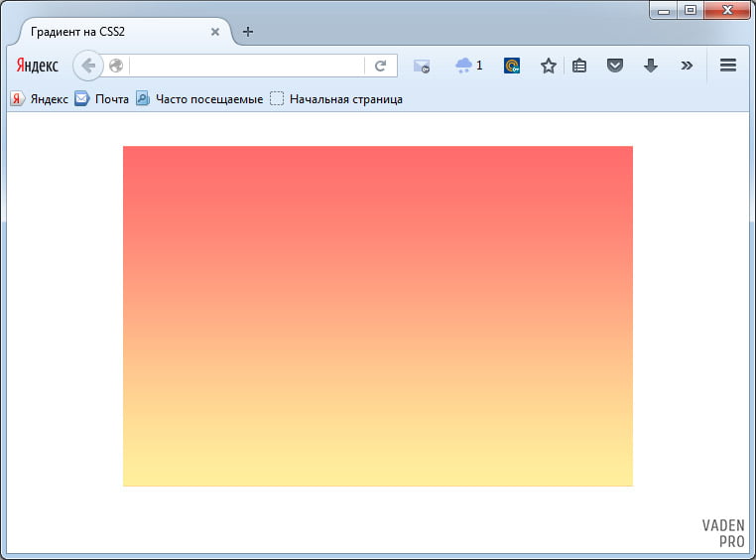
Task: Open the downloads arrow icon
Action: (651, 66)
